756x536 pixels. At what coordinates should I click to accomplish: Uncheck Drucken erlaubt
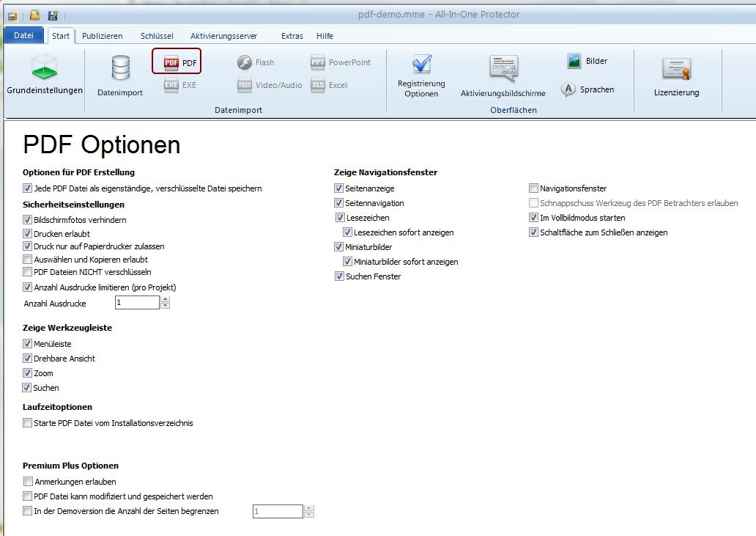pos(28,233)
